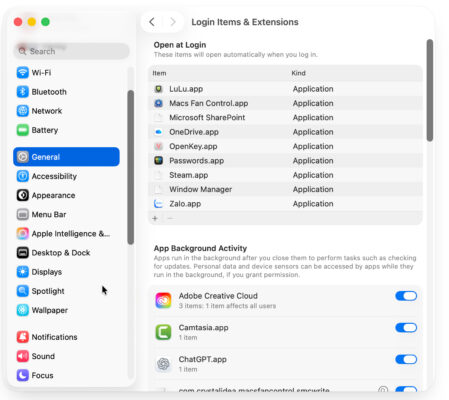Viewport: 449px width, 400px height.
Task: Select the Microsoft SharePoint row
Action: [x=285, y=118]
